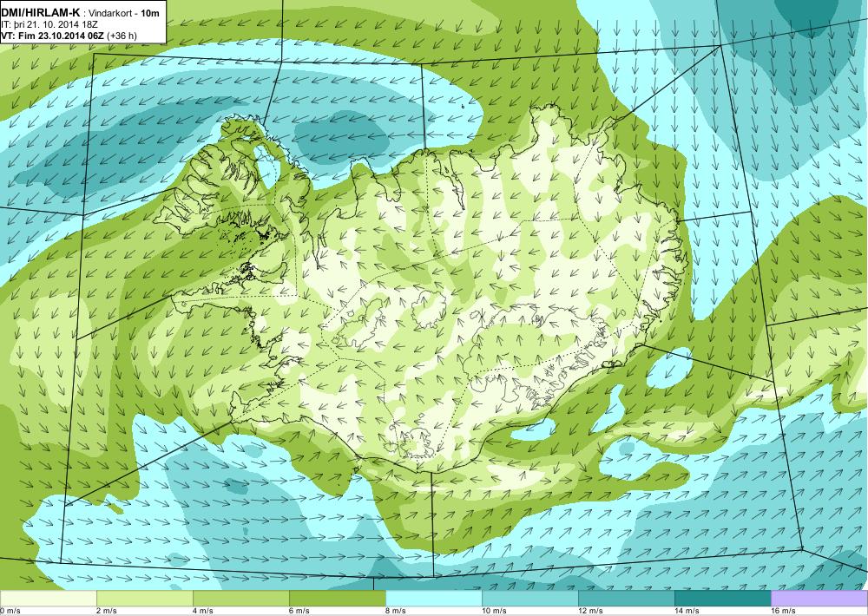Image resolution: width=868 pixels, height=616 pixels.
Task: Click the '8 m/s' legend label
Action: point(396,611)
